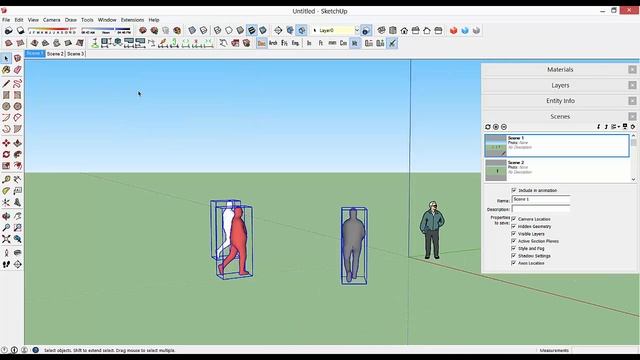Switch to Scene 3 tab

coord(76,54)
